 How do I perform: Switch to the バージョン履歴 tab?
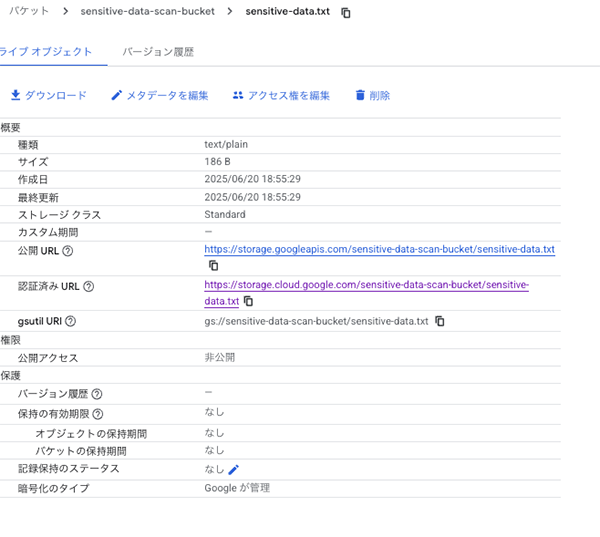coord(158,51)
